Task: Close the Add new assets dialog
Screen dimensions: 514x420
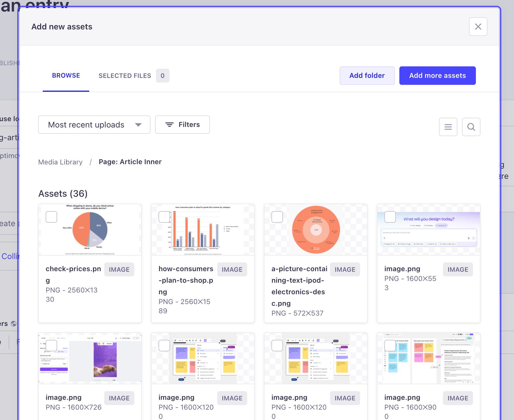Action: [478, 27]
